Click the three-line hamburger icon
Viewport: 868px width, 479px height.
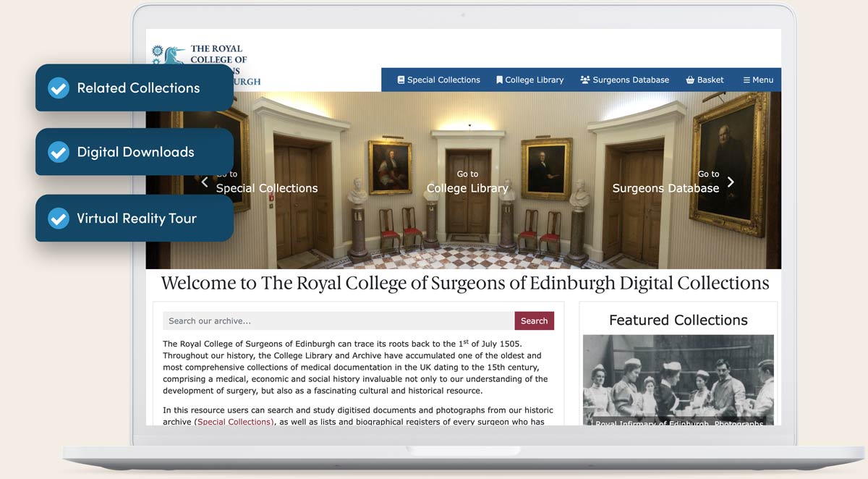point(746,80)
